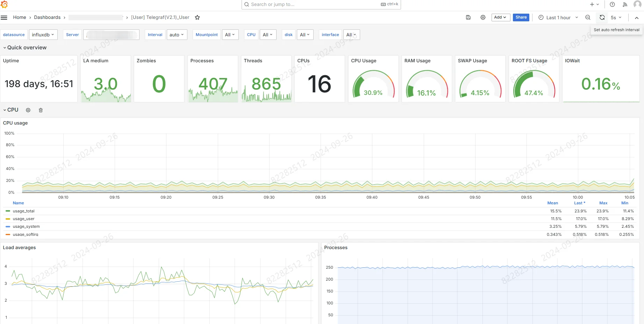Open the help question mark icon
The width and height of the screenshot is (644, 324).
pyautogui.click(x=612, y=5)
